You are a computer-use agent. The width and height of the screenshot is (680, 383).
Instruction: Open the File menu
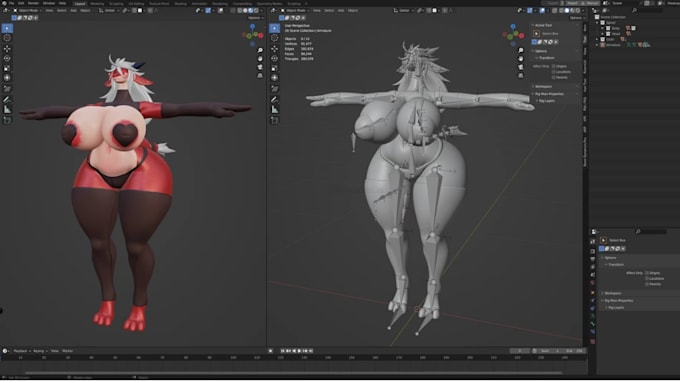[11, 3]
